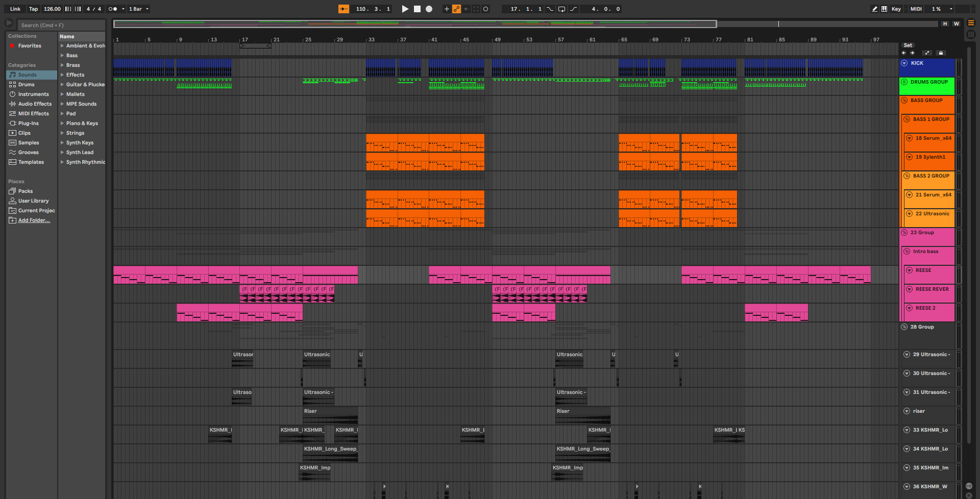Click the Capture MIDI icon

click(476, 9)
